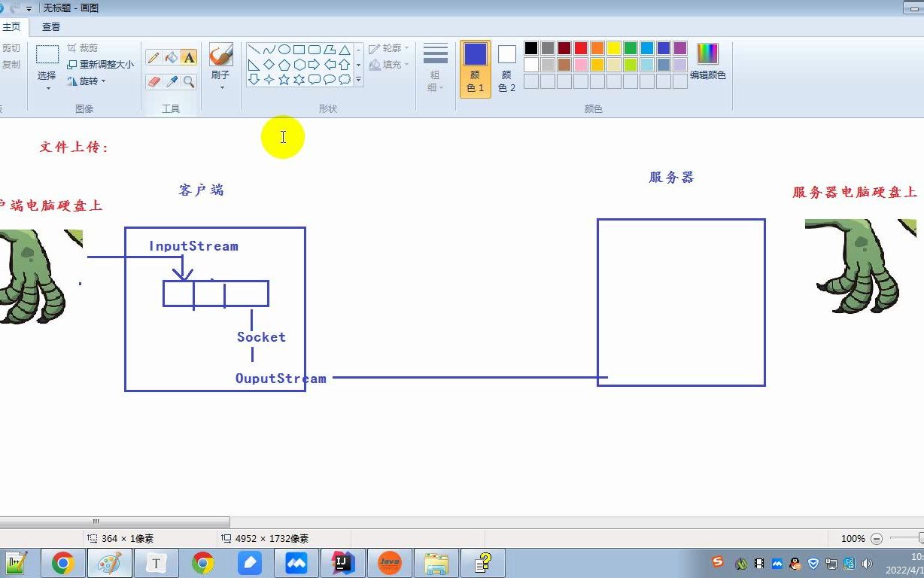The height and width of the screenshot is (578, 924).
Task: Open the 粗细 (line thickness) dropdown
Action: [x=434, y=68]
